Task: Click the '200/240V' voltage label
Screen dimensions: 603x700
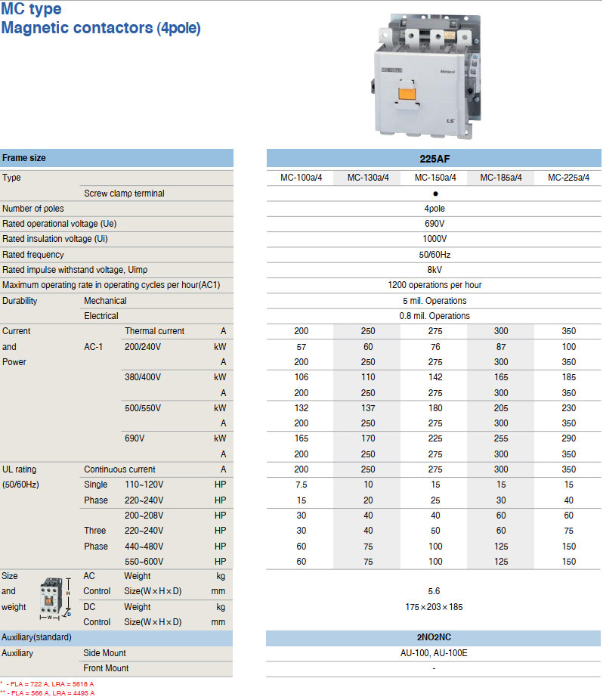Action: [x=143, y=347]
